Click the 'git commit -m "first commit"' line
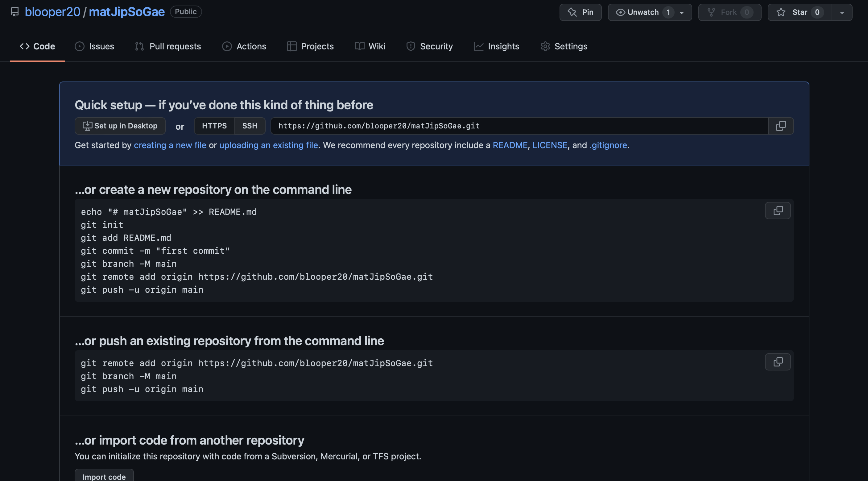Image resolution: width=868 pixels, height=481 pixels. 155,251
